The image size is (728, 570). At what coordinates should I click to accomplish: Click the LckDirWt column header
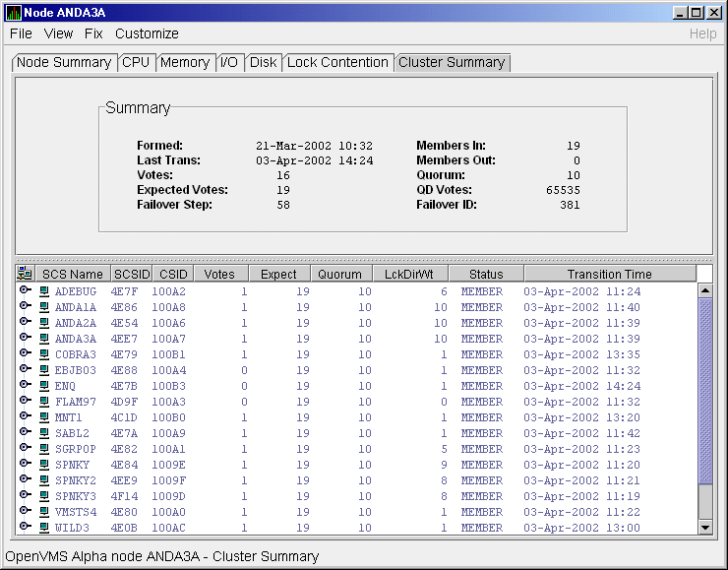(410, 275)
